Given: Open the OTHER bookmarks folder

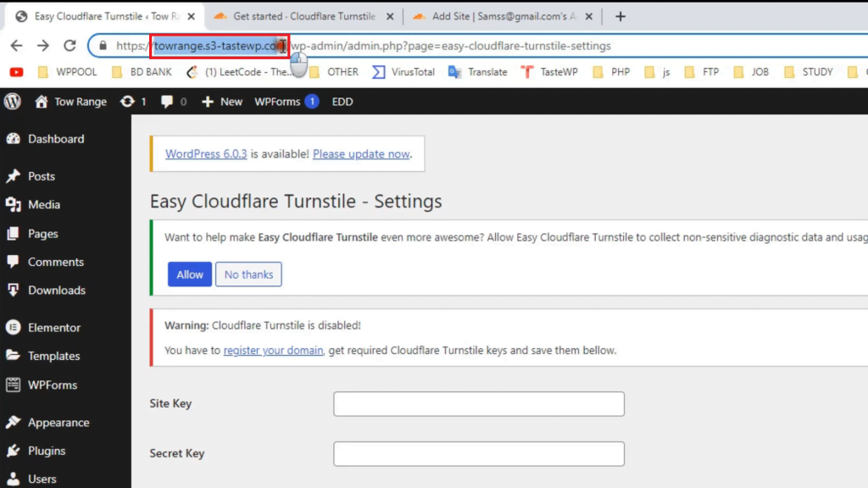Looking at the screenshot, I should point(334,72).
